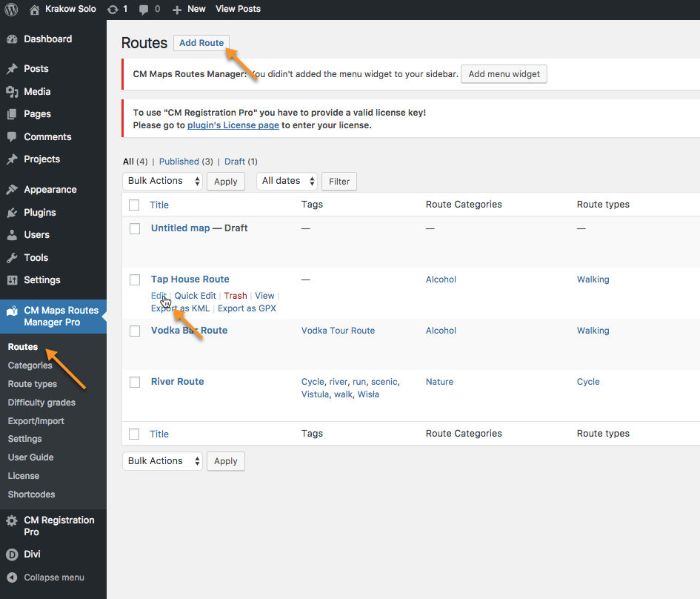Check the River Route checkbox
This screenshot has height=599, width=700.
(x=135, y=383)
